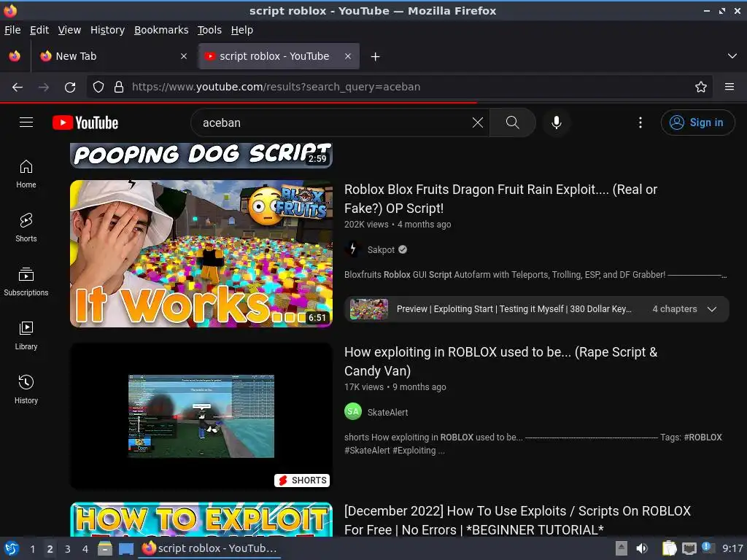
Task: Click the magnifier search button
Action: pos(512,122)
